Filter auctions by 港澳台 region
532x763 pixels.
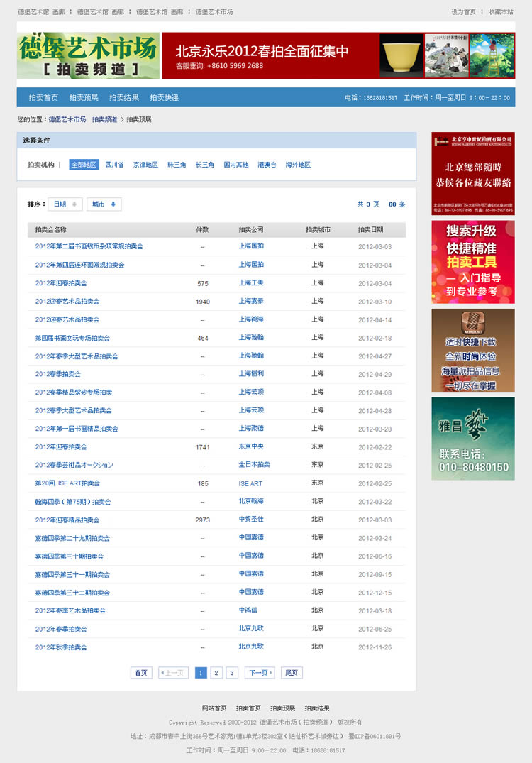[267, 165]
